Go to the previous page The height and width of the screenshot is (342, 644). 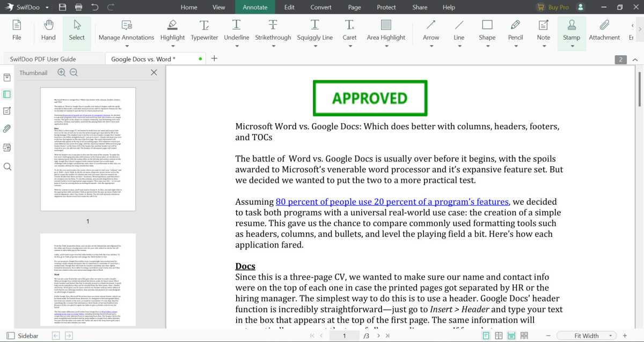(x=322, y=336)
